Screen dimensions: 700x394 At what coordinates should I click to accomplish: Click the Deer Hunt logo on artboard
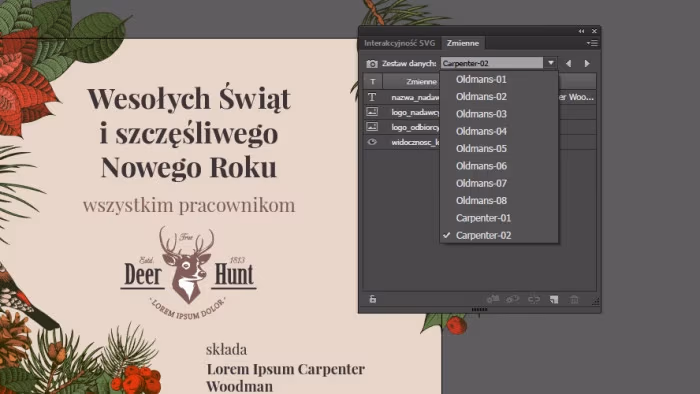point(188,272)
